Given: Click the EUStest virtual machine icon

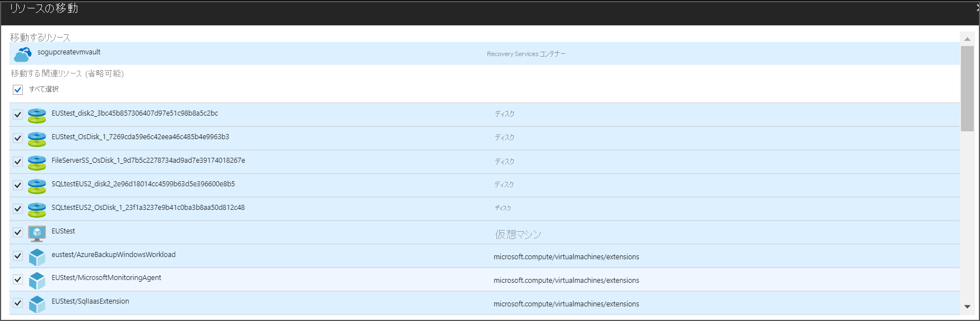Looking at the screenshot, I should 37,233.
